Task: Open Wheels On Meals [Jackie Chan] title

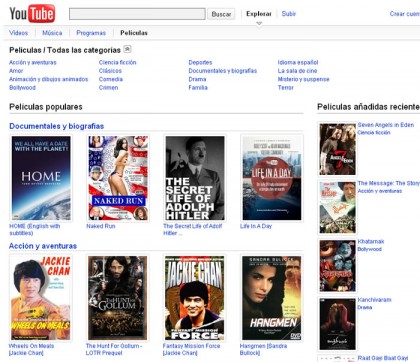Action: click(31, 349)
